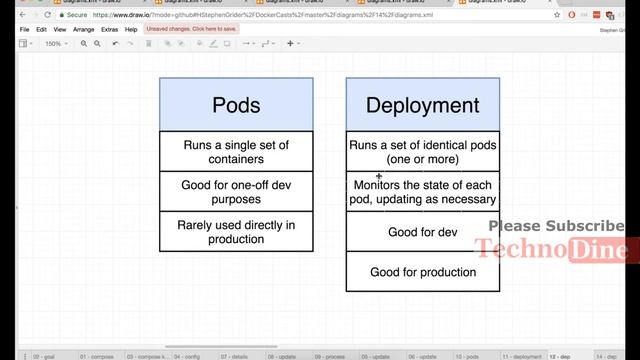Image resolution: width=640 pixels, height=360 pixels.
Task: Click the zoom out magnifier icon
Action: pos(97,43)
